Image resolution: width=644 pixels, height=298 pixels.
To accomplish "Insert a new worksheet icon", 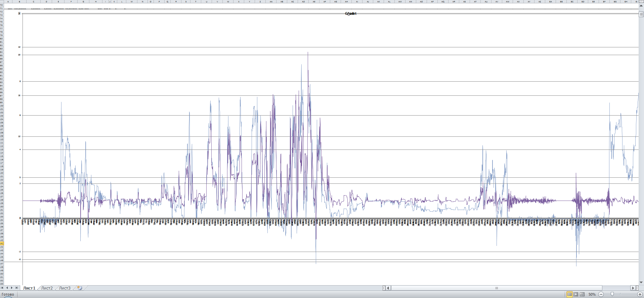I will pyautogui.click(x=80, y=288).
